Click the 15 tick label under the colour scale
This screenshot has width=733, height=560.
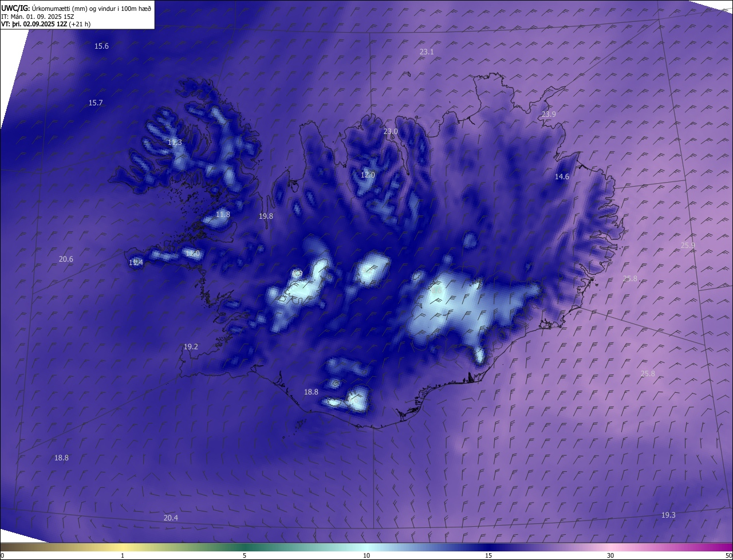[488, 555]
